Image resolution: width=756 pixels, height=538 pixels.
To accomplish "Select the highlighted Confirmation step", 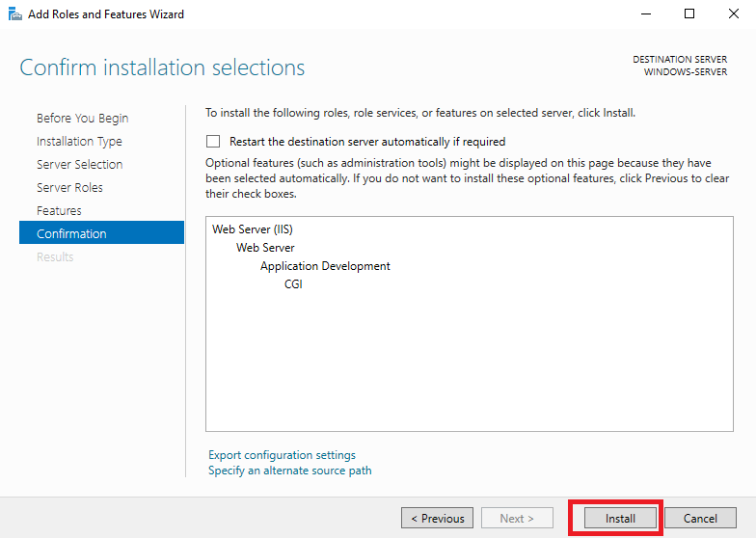I will (x=102, y=233).
